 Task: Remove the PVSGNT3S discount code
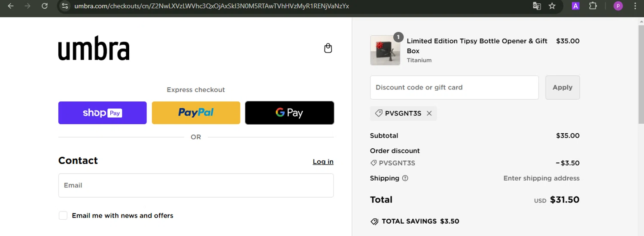[429, 113]
